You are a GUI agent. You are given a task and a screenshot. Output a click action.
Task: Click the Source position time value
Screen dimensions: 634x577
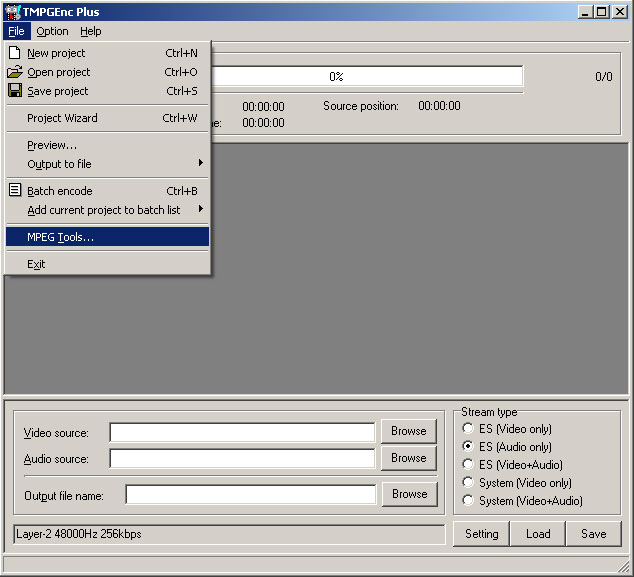pos(439,106)
